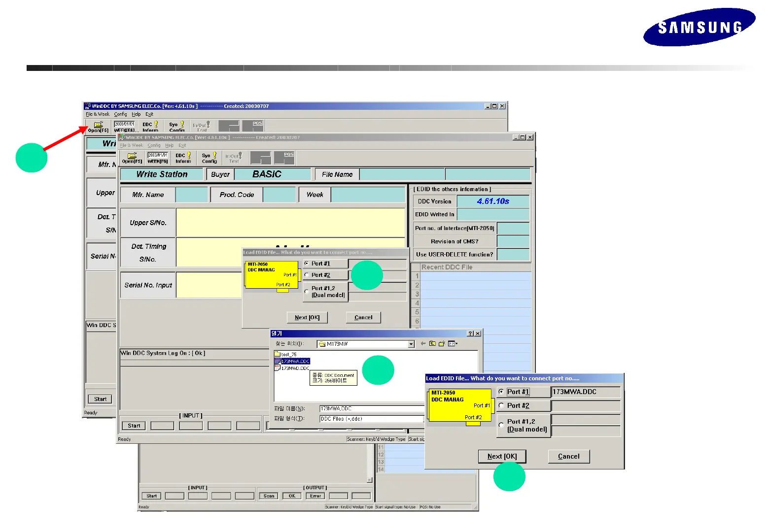Screen dimensions: 769x532
Task: Create a new folder in the 열기 dialog
Action: click(x=442, y=344)
